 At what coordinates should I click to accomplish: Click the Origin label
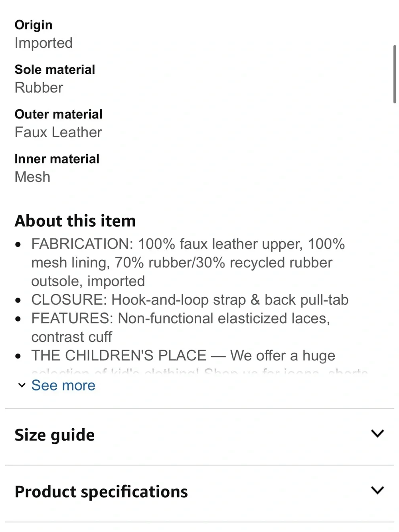pos(34,25)
